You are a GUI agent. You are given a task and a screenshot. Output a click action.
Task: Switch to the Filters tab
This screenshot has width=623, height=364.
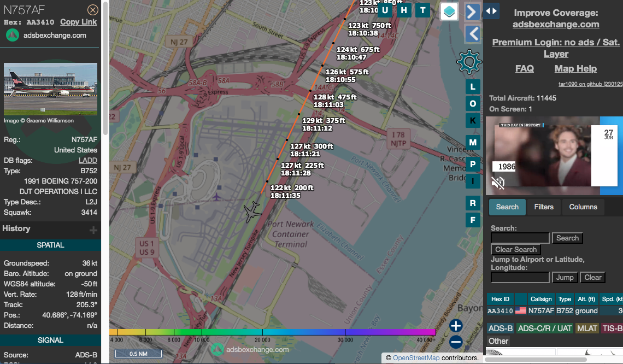(544, 207)
